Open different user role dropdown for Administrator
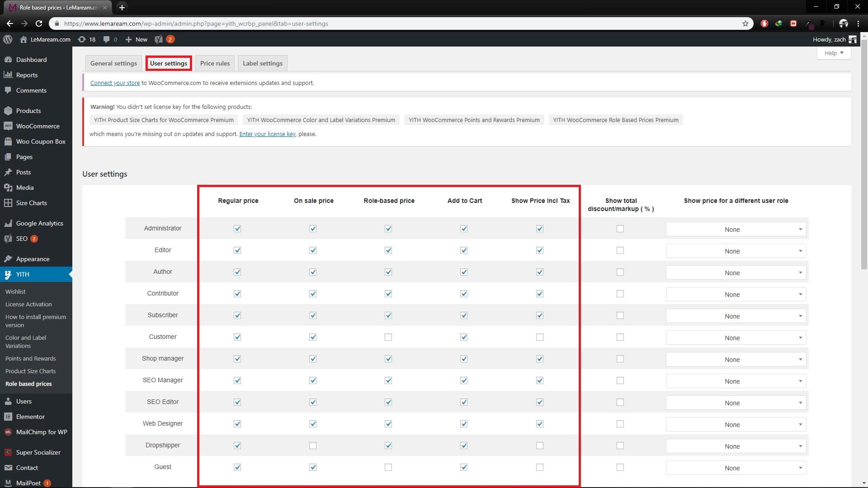This screenshot has height=488, width=868. (736, 230)
